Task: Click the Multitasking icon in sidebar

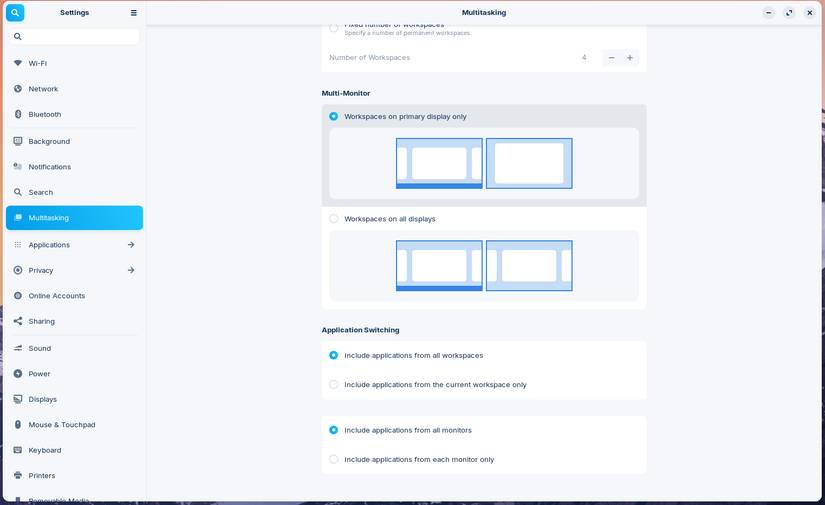Action: pyautogui.click(x=18, y=217)
